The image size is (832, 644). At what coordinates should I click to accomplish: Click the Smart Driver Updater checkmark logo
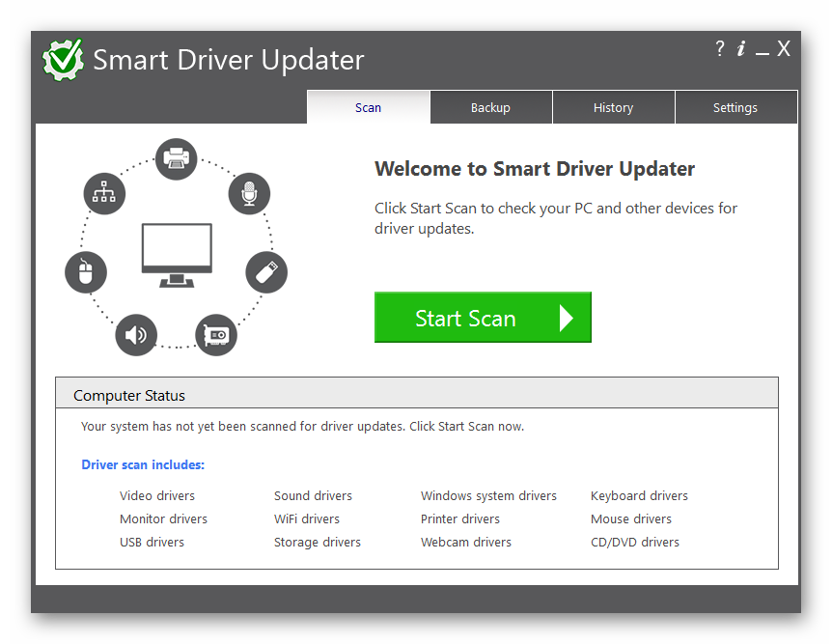coord(63,60)
